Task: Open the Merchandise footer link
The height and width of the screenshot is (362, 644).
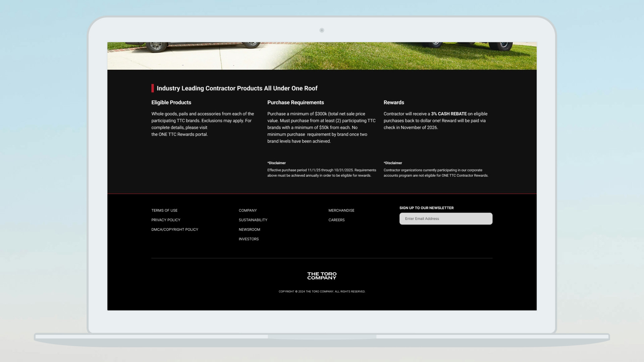Action: (x=341, y=210)
